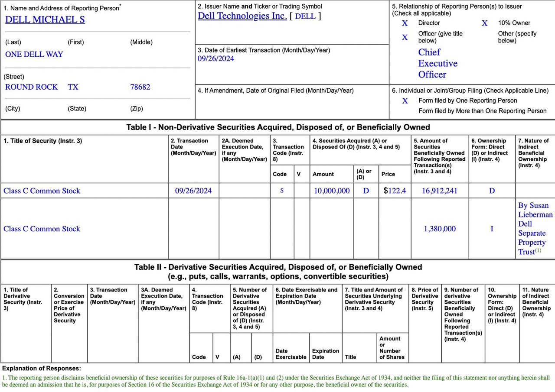Click the price $122.4 cell
Image resolution: width=555 pixels, height=392 pixels.
tap(395, 191)
